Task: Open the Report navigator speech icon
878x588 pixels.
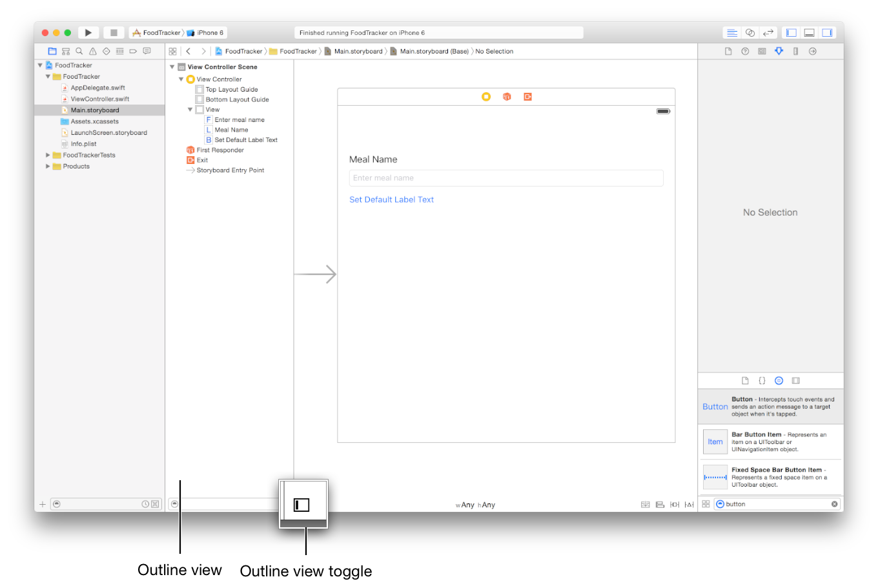Action: (x=147, y=51)
